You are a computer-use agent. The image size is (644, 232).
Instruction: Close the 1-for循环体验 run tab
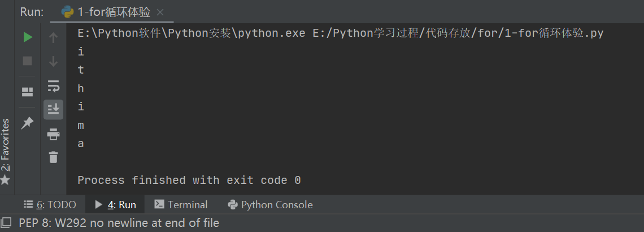(160, 12)
